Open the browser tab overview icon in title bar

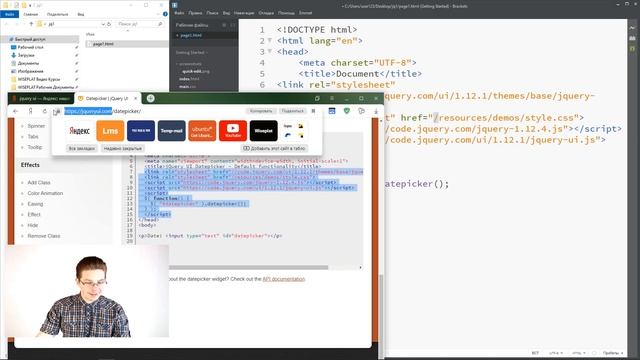pos(317,98)
